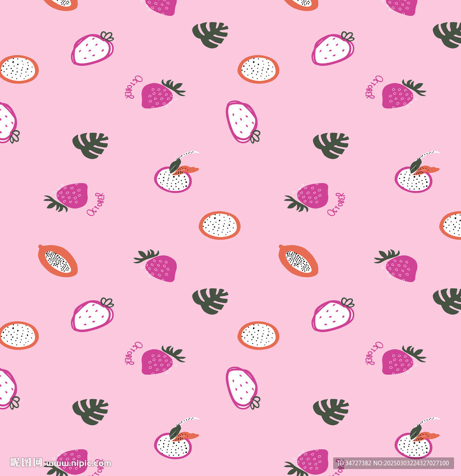Image resolution: width=461 pixels, height=476 pixels.
Task: Open the www.nipic.com watermark link
Action: pyautogui.click(x=78, y=463)
